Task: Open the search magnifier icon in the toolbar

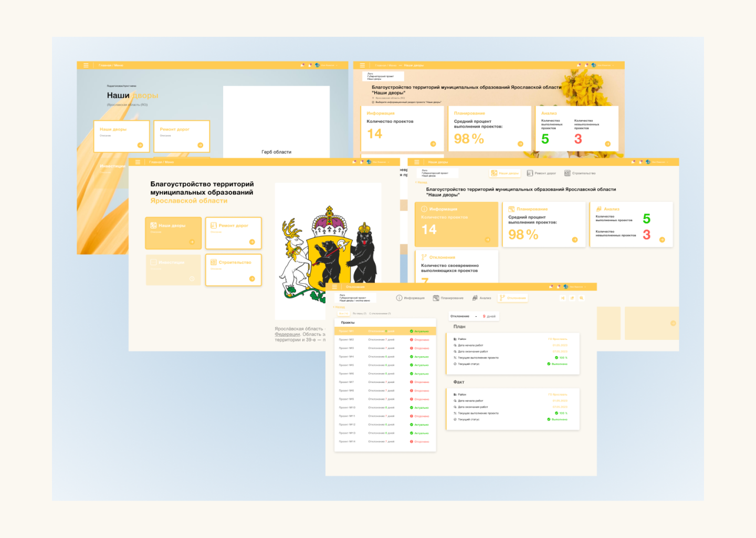Action: pyautogui.click(x=581, y=298)
